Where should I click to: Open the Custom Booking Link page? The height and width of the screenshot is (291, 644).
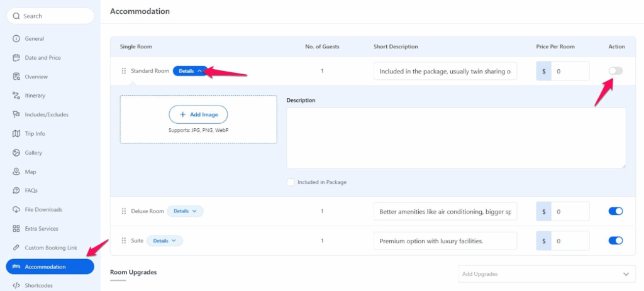click(x=51, y=248)
